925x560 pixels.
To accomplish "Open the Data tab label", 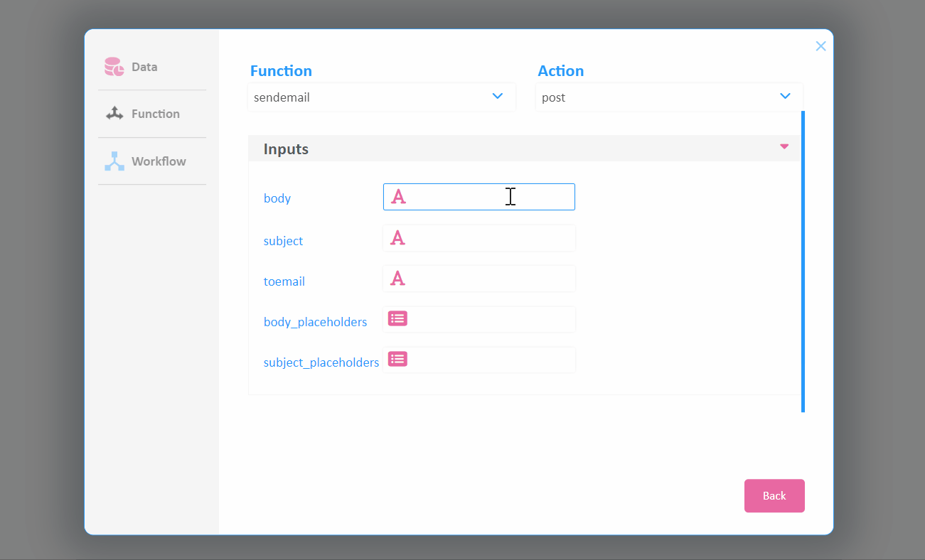I will tap(144, 67).
